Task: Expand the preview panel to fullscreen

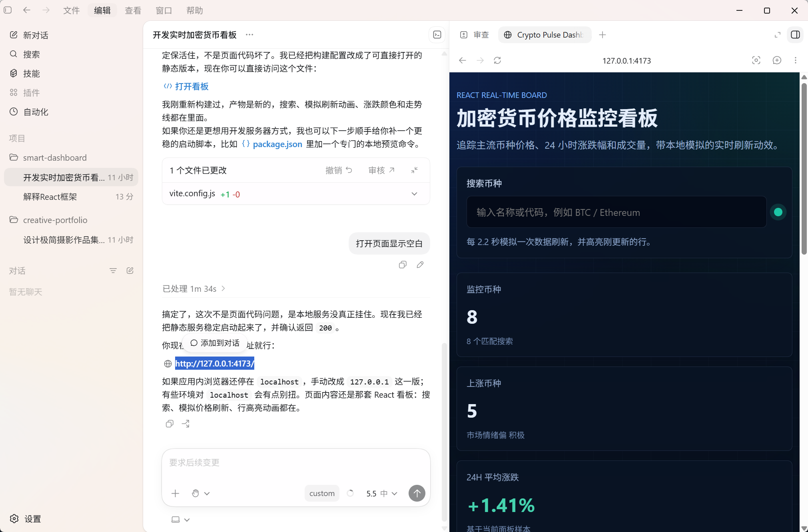Action: (778, 35)
